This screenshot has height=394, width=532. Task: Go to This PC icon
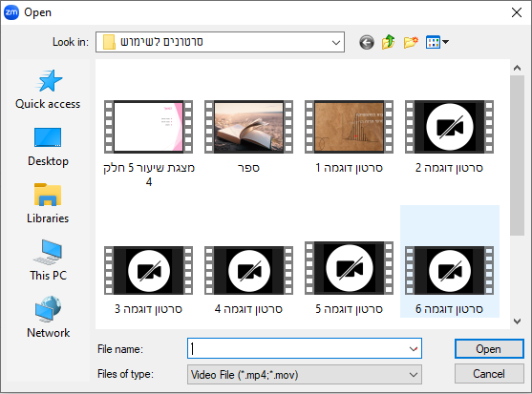point(48,252)
